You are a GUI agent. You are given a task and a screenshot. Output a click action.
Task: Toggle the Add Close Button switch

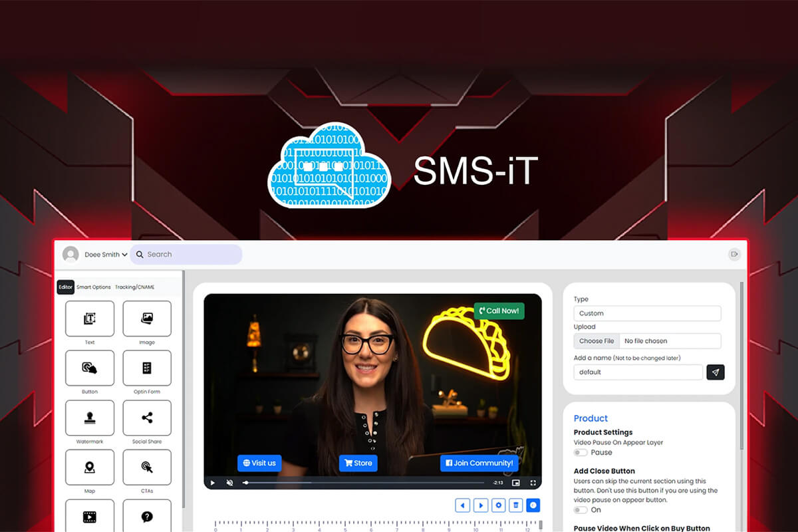coord(581,510)
